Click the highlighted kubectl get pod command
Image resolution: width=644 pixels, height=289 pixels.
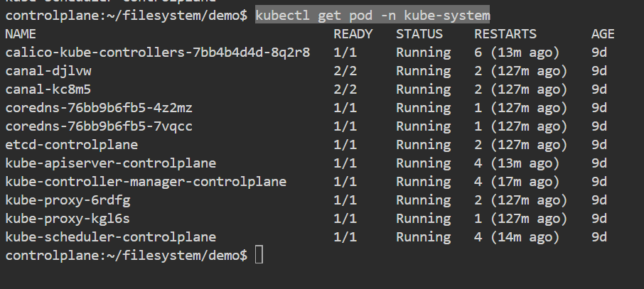pyautogui.click(x=372, y=15)
